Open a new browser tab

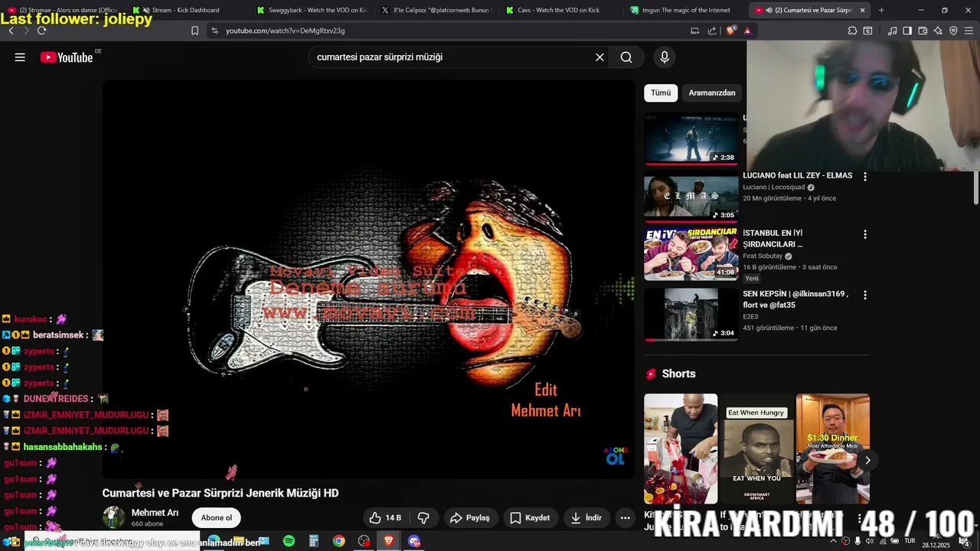[x=881, y=10]
